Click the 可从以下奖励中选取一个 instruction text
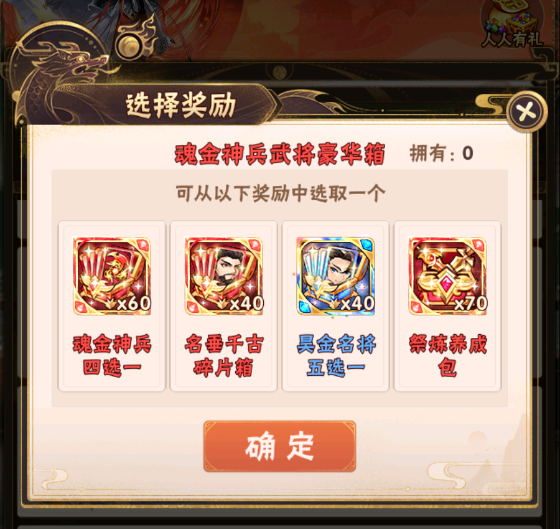Viewport: 560px width, 529px height. coord(280,193)
